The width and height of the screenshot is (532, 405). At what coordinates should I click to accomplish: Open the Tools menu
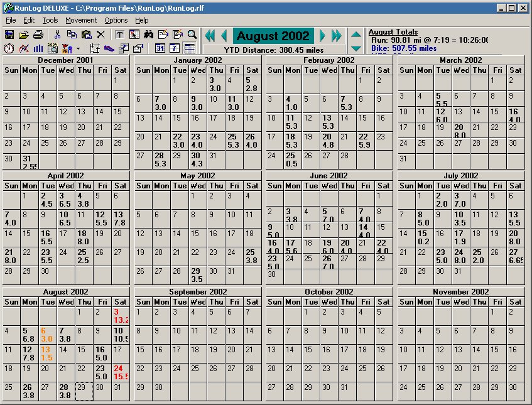pyautogui.click(x=50, y=20)
